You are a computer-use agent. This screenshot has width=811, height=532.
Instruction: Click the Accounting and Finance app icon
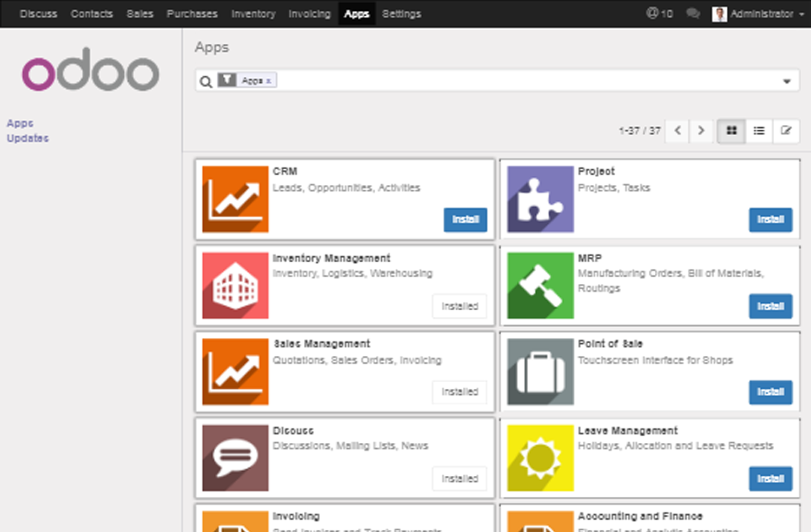[x=540, y=522]
